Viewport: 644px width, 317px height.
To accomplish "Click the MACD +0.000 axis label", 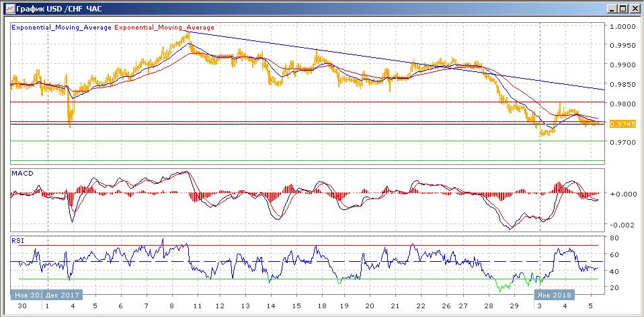I will [x=620, y=194].
